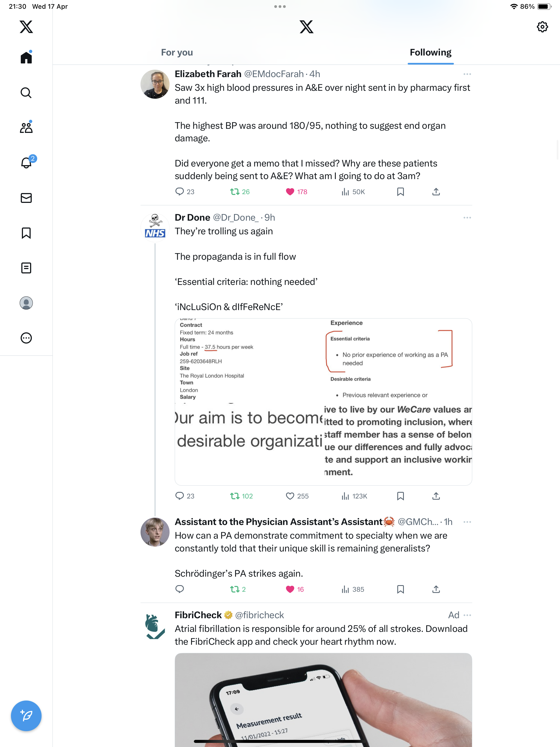Switch to the For you tab
This screenshot has width=560, height=747.
[177, 52]
